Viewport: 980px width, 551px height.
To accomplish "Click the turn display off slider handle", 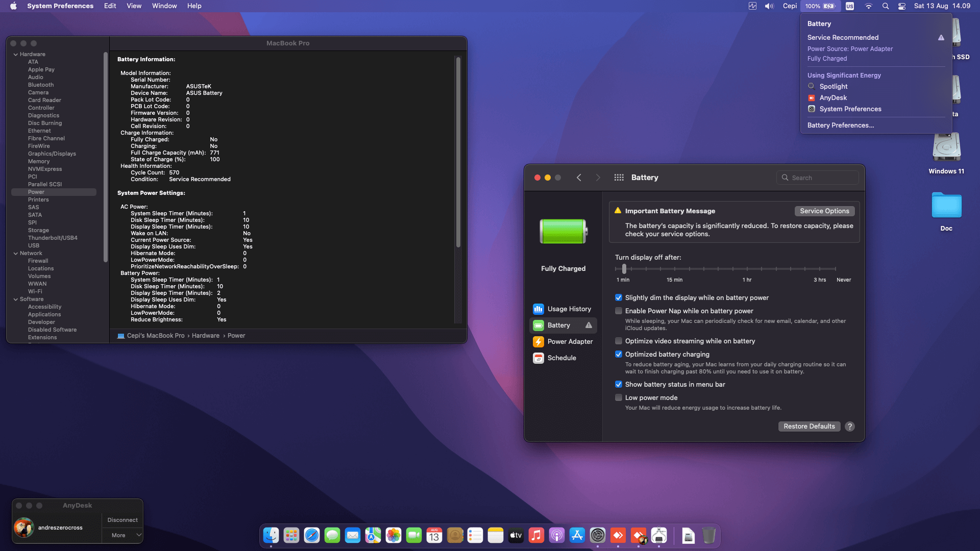I will (x=624, y=268).
